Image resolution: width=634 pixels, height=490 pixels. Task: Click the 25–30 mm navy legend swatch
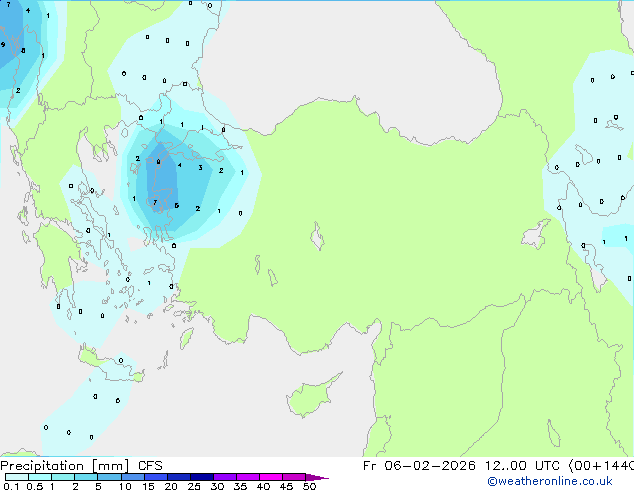202,477
